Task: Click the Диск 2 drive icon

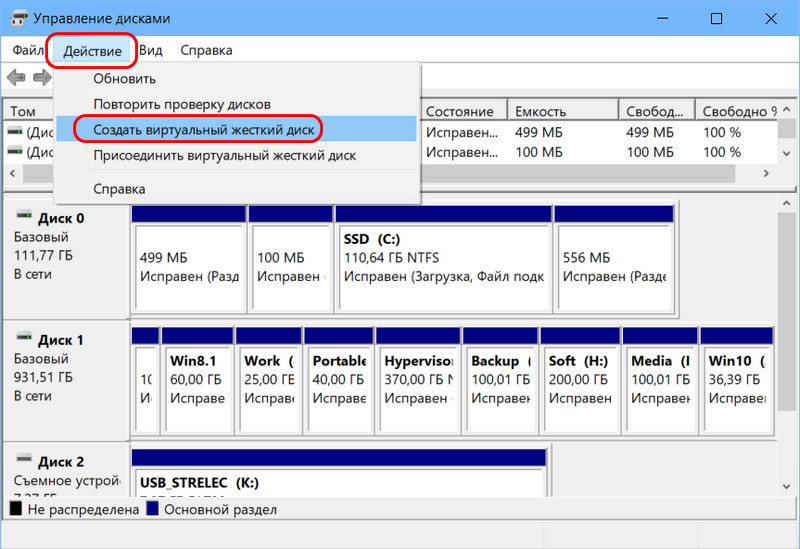Action: coord(23,459)
